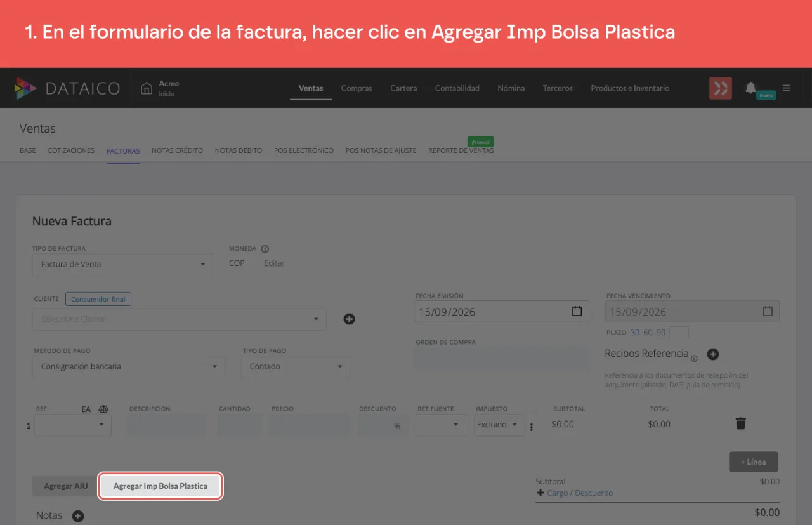812x525 pixels.
Task: Open the Seleccione Cliente dropdown
Action: pos(180,319)
